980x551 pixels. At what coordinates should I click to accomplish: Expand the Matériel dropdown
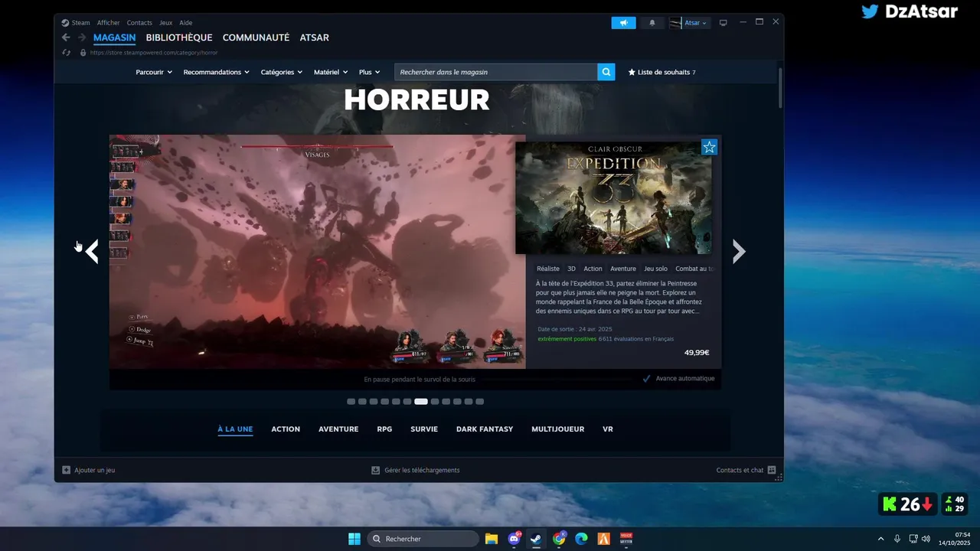[x=331, y=72]
